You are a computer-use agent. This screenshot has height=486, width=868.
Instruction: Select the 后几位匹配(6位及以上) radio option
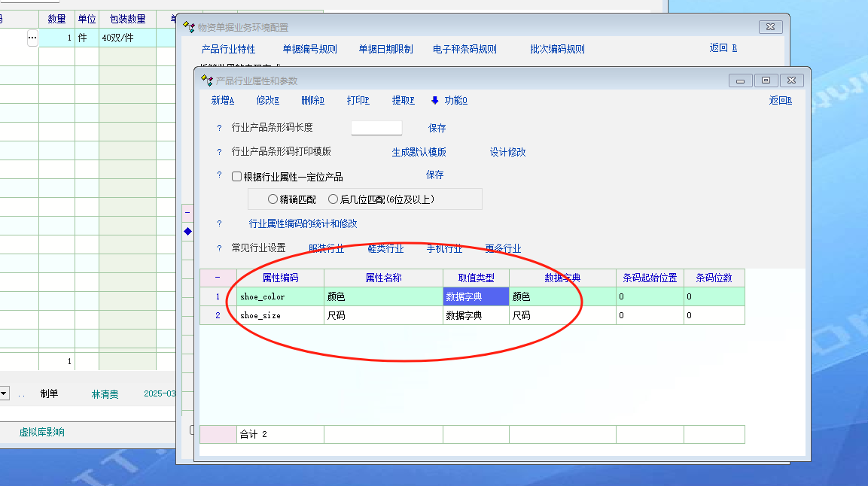[333, 199]
